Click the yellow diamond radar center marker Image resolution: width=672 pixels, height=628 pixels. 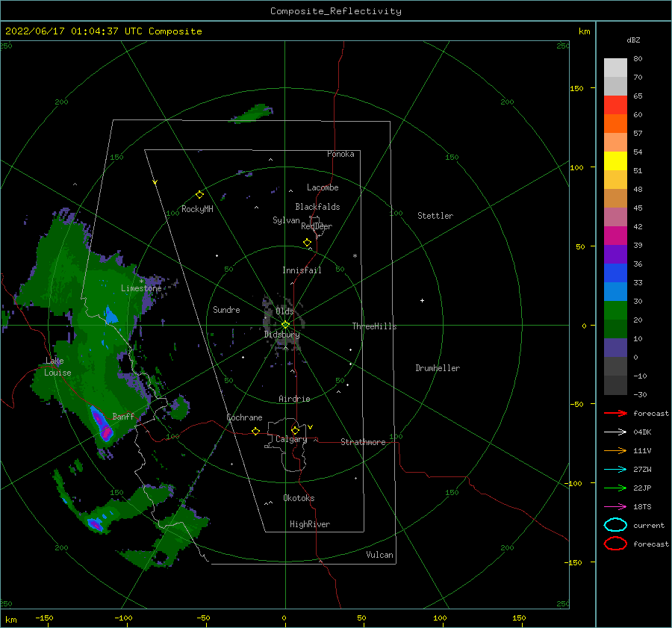point(285,325)
